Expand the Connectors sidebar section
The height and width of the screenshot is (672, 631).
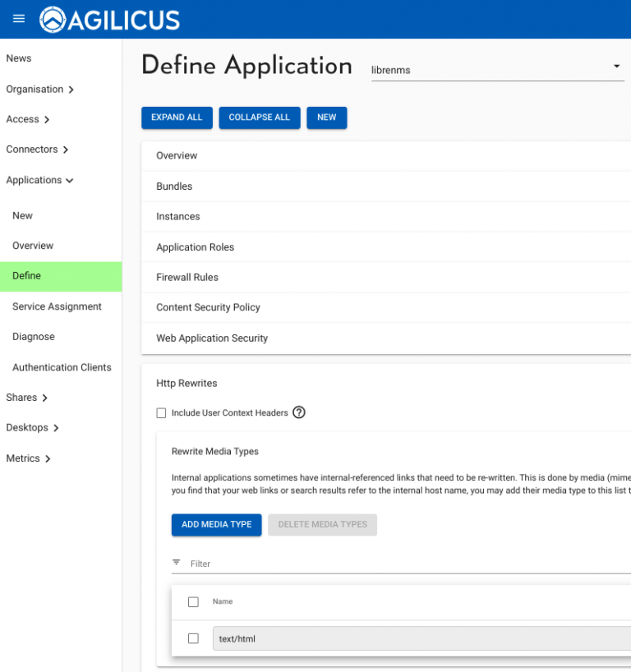[37, 150]
